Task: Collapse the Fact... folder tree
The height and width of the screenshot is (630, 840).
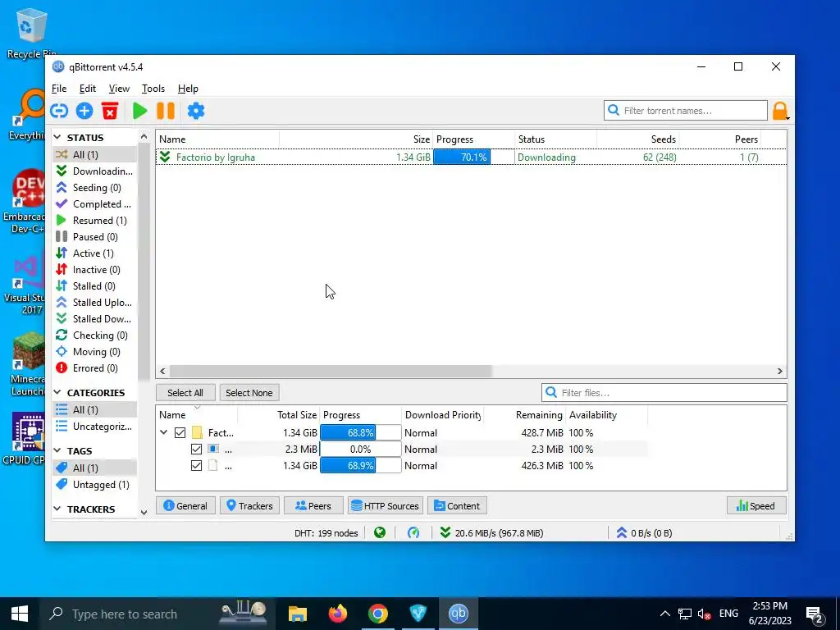Action: [x=164, y=432]
